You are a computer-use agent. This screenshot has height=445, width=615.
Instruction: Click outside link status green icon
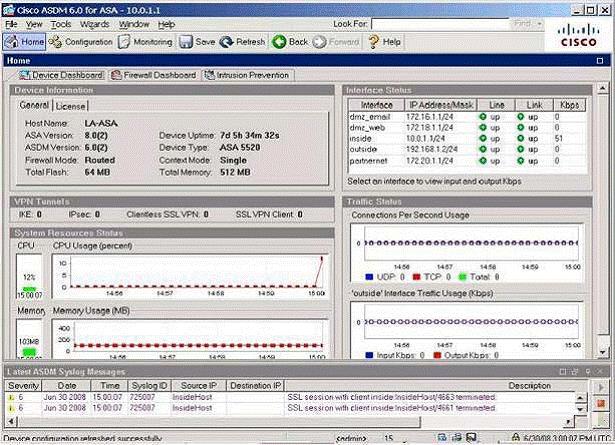click(x=520, y=149)
